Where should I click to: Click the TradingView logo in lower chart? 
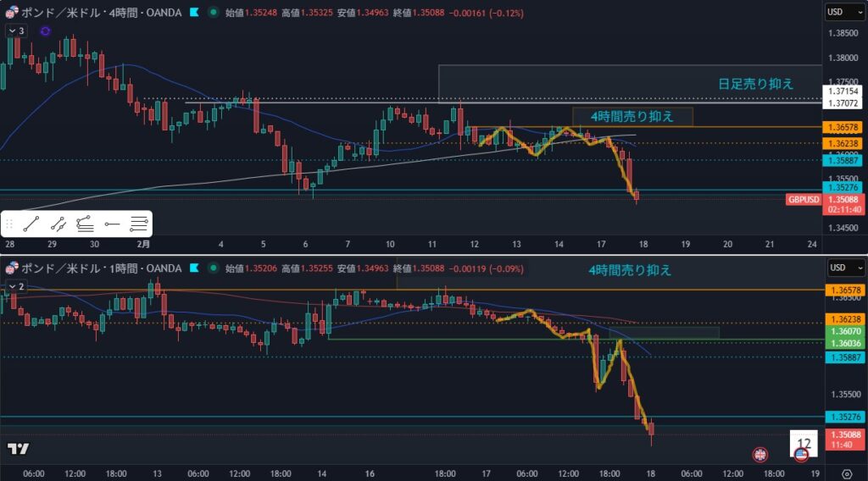click(x=18, y=449)
